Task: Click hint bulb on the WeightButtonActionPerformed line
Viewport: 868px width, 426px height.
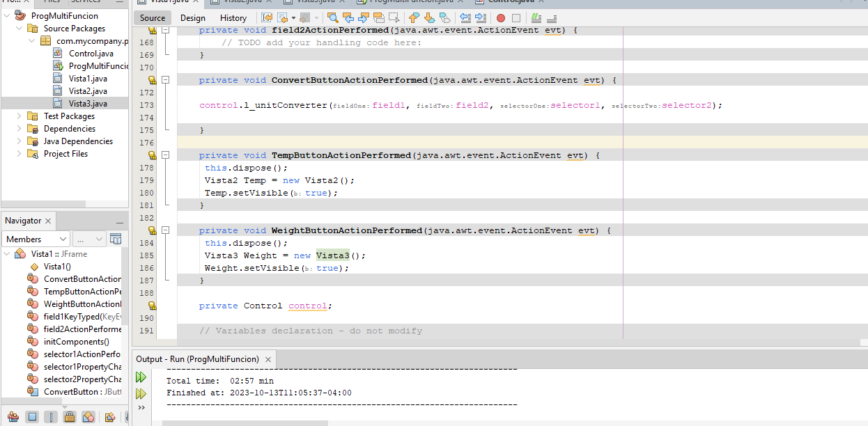Action: click(152, 230)
